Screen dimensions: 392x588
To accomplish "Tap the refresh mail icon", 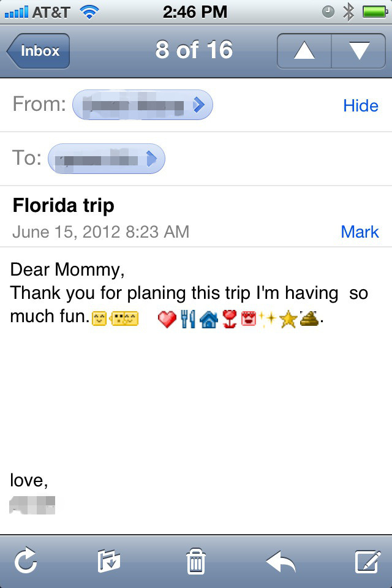I will point(26,560).
